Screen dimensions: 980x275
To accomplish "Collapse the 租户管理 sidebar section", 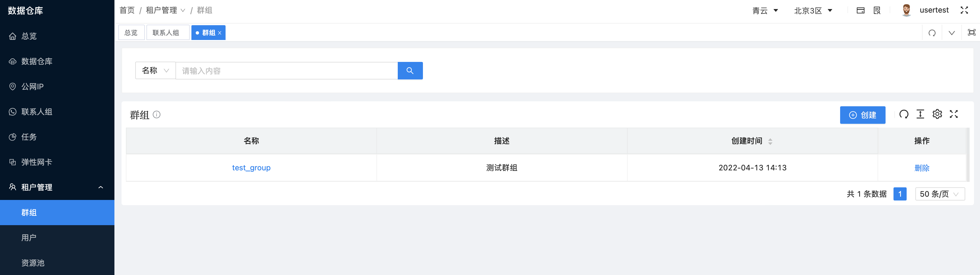I will click(101, 187).
